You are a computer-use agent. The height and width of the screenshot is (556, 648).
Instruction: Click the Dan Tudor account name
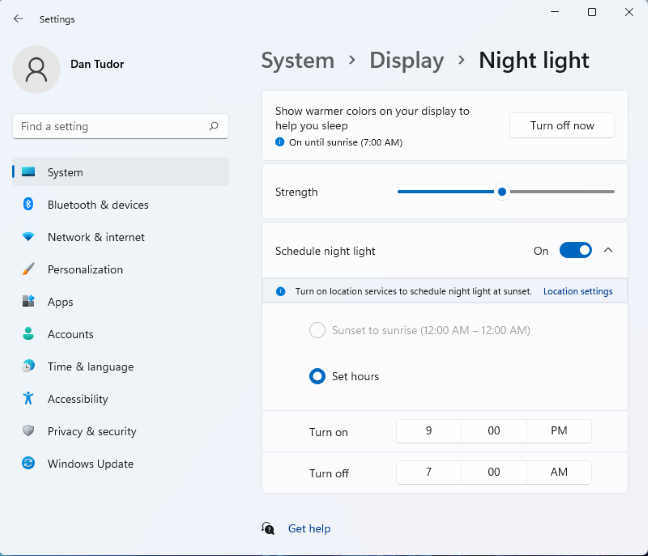pyautogui.click(x=97, y=64)
